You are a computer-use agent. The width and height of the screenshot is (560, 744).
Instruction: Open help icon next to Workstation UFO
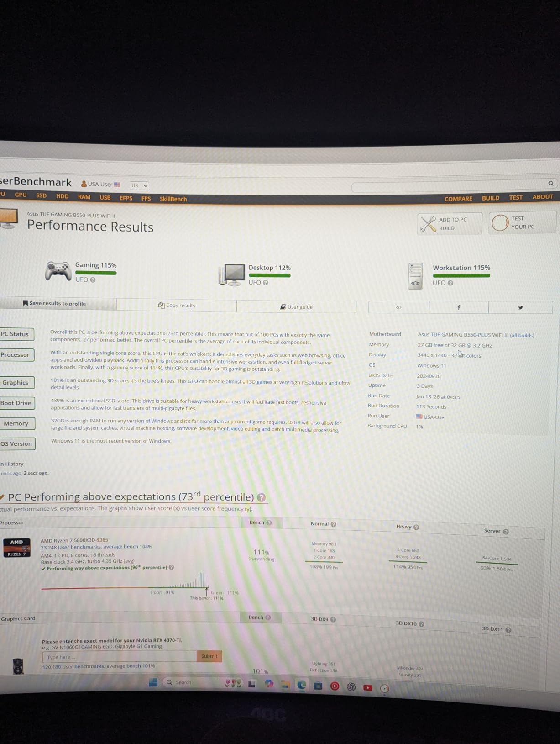coord(450,283)
